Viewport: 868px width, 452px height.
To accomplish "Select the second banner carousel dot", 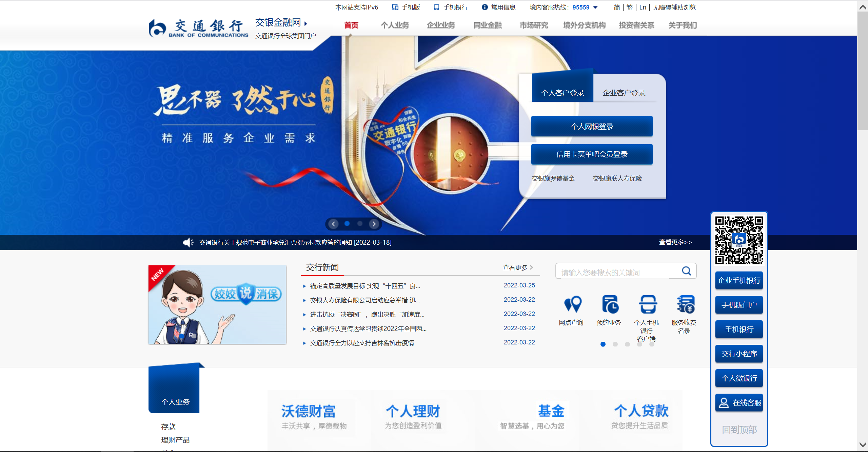I will pos(360,223).
